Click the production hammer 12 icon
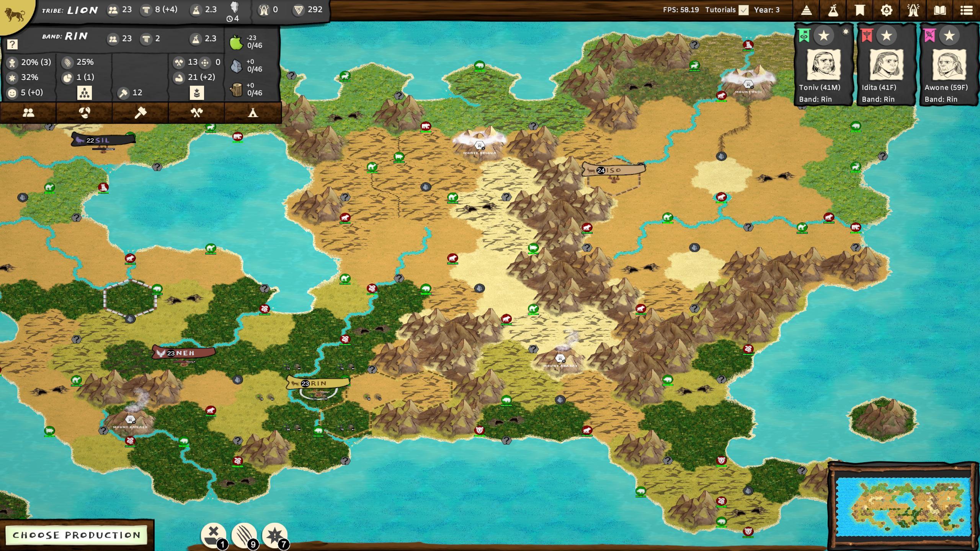Viewport: 980px width, 551px height. click(123, 93)
